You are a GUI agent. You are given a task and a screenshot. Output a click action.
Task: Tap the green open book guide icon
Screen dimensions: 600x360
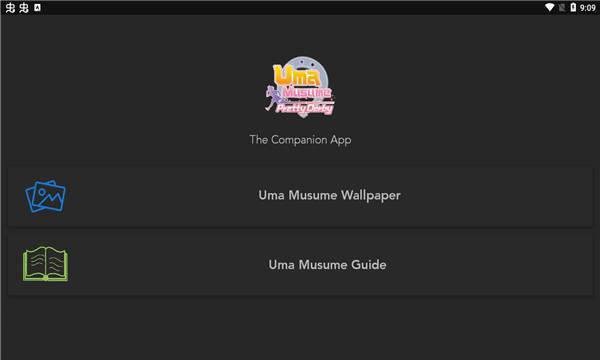tap(45, 264)
